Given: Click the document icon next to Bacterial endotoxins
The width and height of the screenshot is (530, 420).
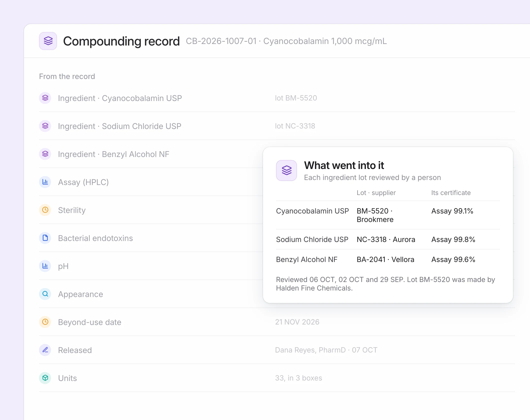Looking at the screenshot, I should coord(45,238).
